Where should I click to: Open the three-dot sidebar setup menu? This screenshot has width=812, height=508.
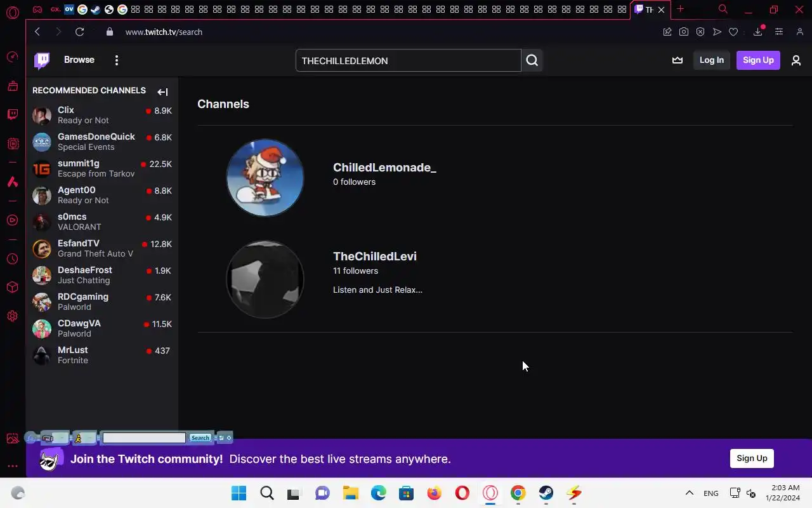click(12, 466)
